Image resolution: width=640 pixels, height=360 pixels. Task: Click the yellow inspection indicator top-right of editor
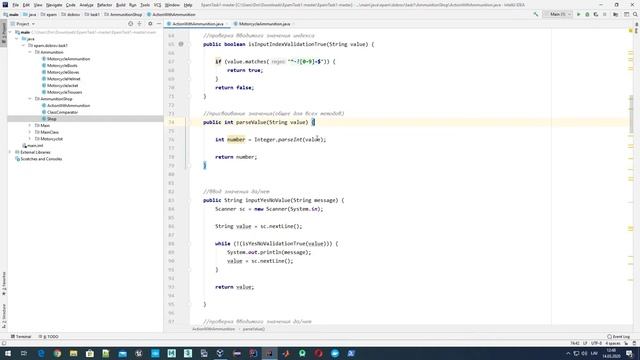(x=631, y=30)
